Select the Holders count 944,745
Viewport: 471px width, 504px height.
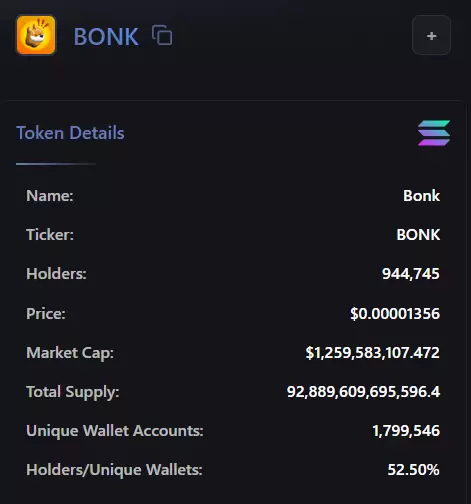pyautogui.click(x=411, y=274)
